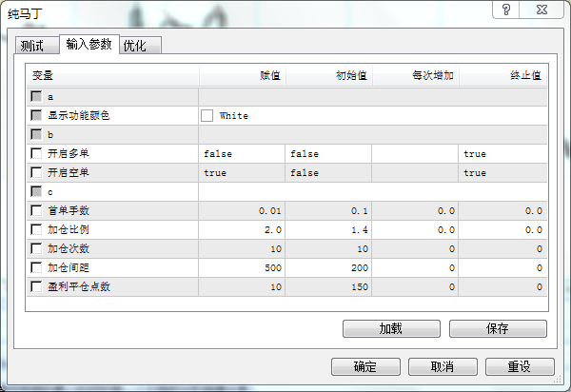The image size is (571, 392).
Task: Click 开启空单 initial value false
Action: coord(328,173)
